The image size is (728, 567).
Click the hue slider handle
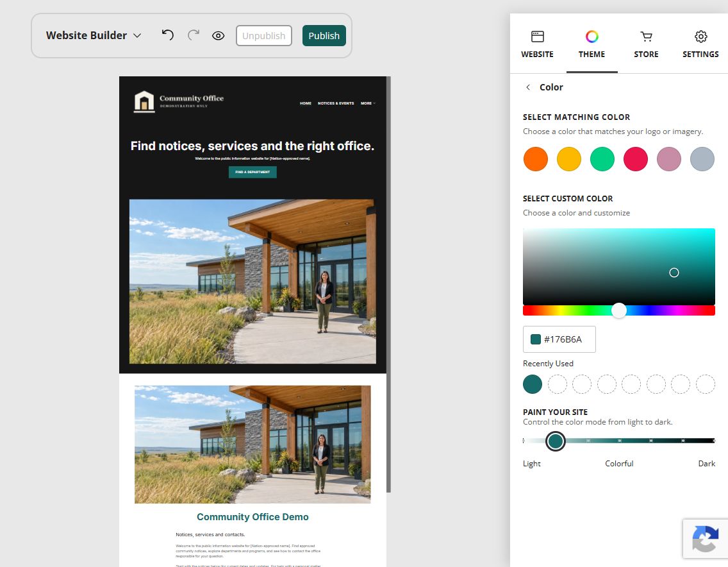coord(619,310)
